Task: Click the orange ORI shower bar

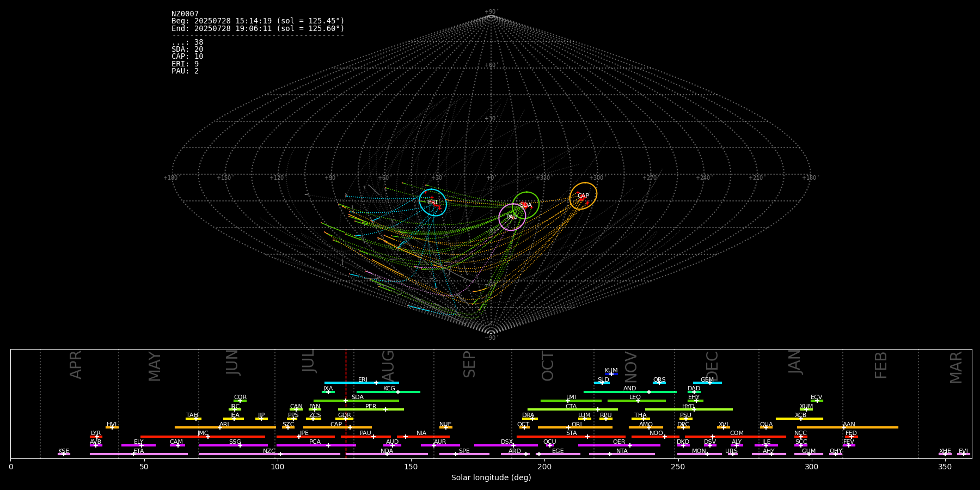Action: (575, 427)
